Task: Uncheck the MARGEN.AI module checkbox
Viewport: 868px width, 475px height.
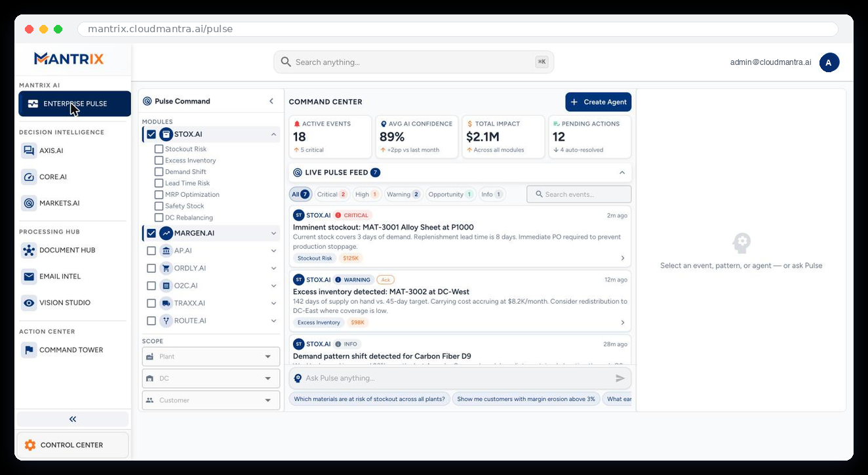Action: [151, 234]
